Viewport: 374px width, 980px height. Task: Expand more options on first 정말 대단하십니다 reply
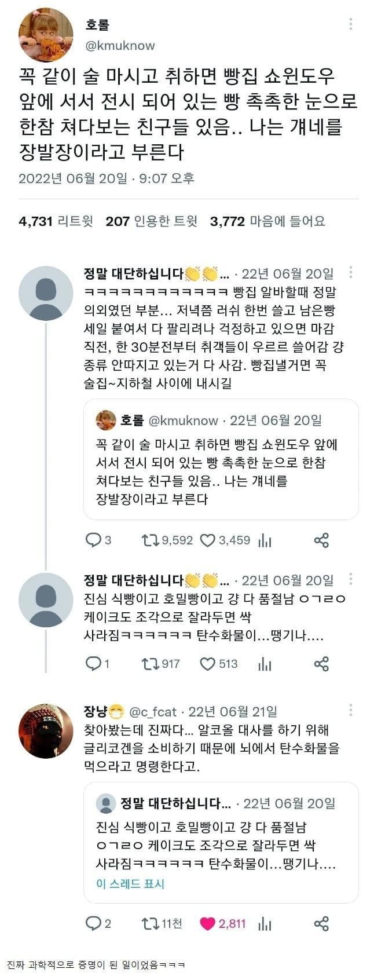coord(351,273)
